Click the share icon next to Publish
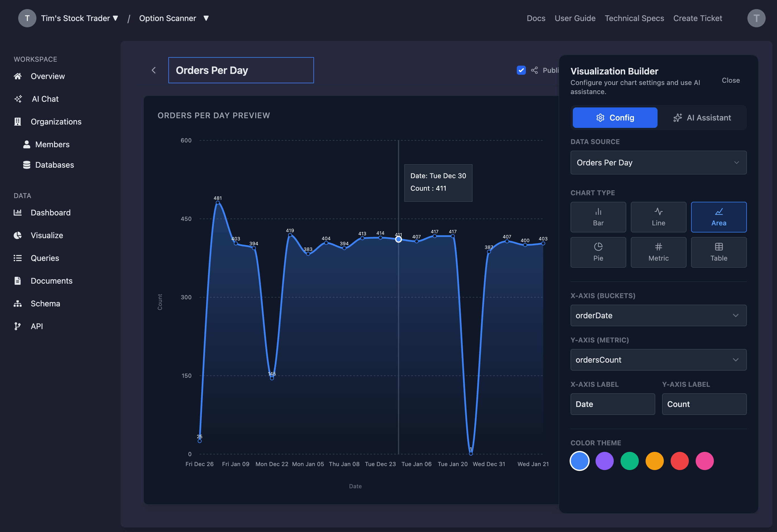Screen dimensions: 777x532 tap(534, 70)
